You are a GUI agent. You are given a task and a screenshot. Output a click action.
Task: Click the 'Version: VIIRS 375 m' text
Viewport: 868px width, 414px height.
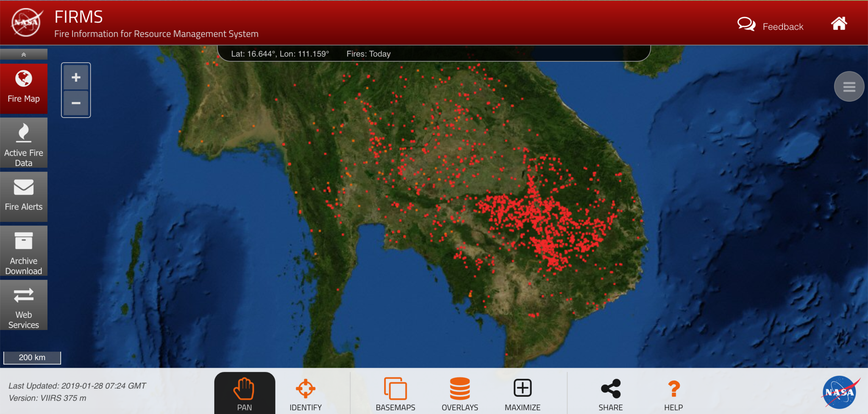(47, 398)
